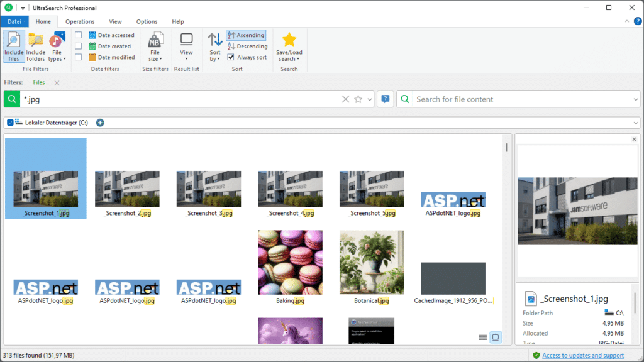Switch to the Options tab
Viewport: 644px width, 362px height.
point(147,21)
